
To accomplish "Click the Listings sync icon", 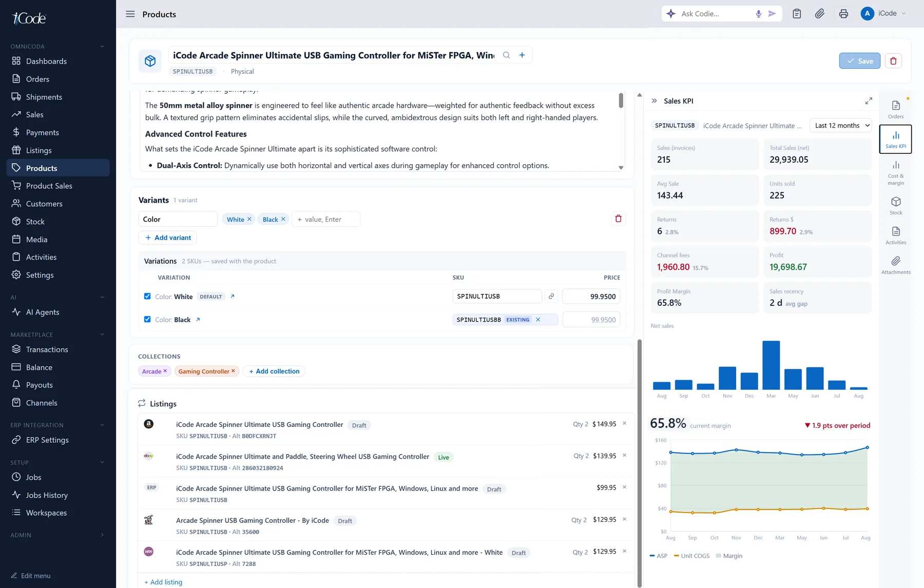I will click(142, 403).
